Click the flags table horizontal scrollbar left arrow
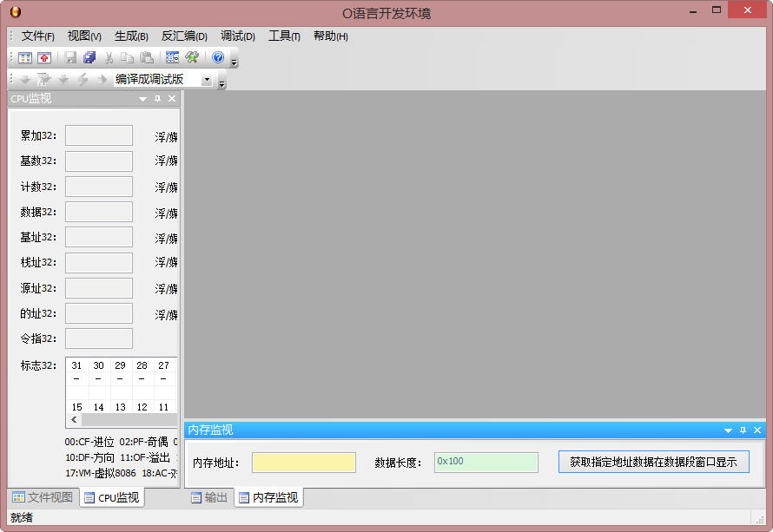This screenshot has height=532, width=773. pyautogui.click(x=74, y=419)
